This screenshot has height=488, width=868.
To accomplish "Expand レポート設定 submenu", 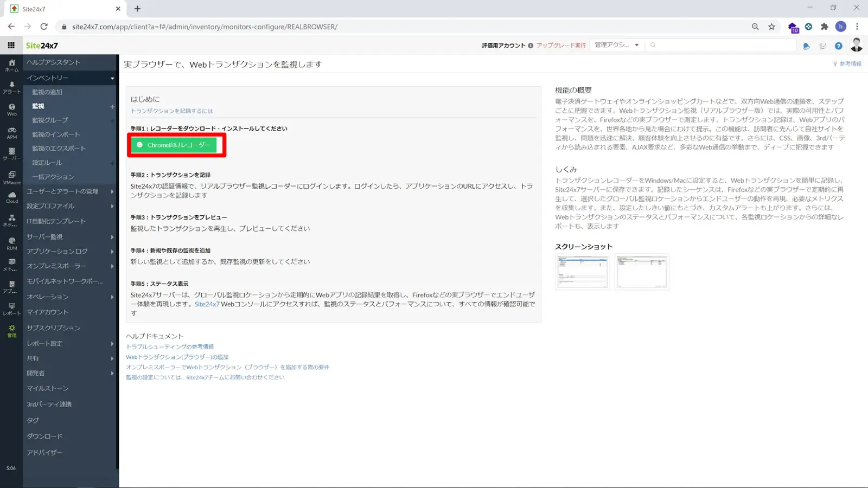I will tap(112, 344).
